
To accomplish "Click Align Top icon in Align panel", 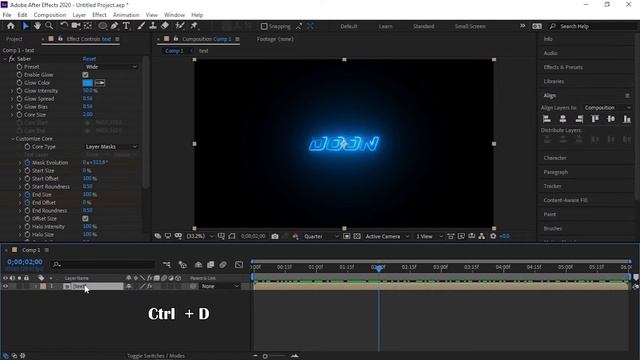I will coord(595,119).
